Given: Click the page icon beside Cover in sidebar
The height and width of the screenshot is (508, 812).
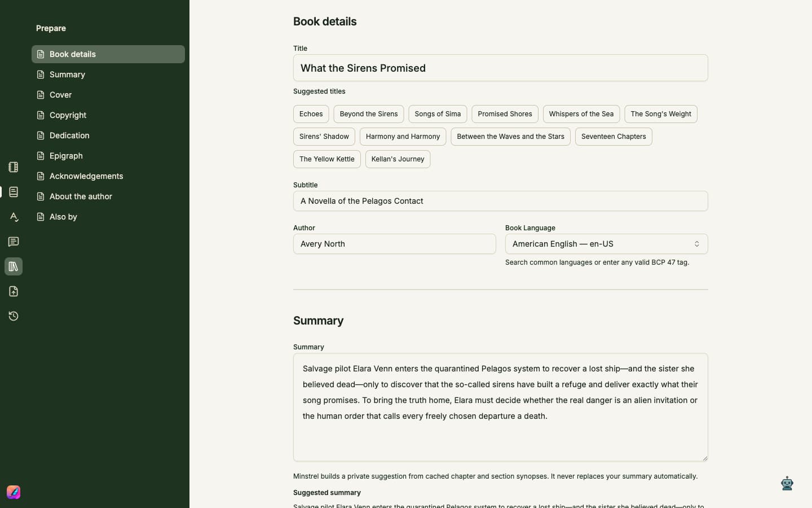Looking at the screenshot, I should (41, 95).
